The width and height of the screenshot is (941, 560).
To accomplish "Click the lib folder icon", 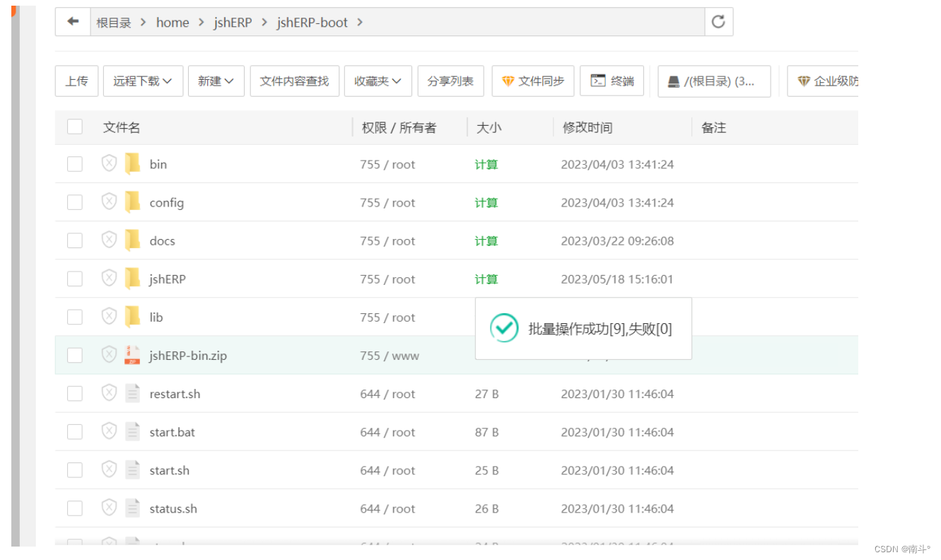I will click(x=132, y=317).
